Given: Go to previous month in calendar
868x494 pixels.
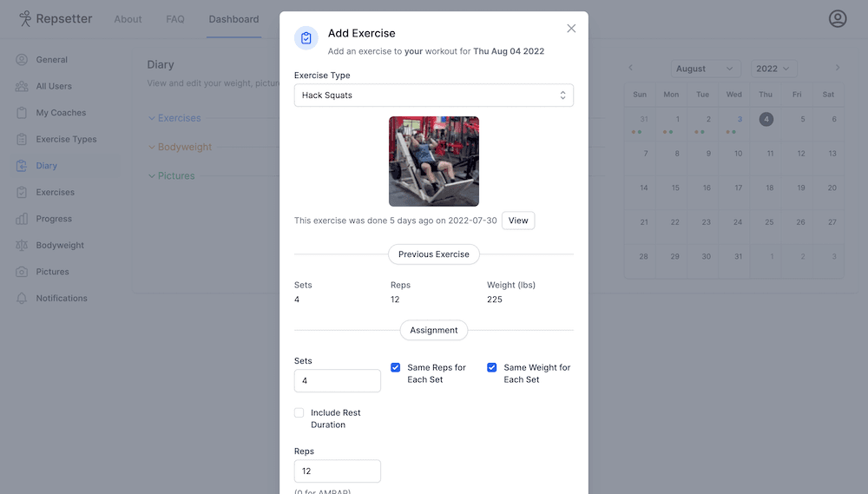Looking at the screenshot, I should [630, 68].
